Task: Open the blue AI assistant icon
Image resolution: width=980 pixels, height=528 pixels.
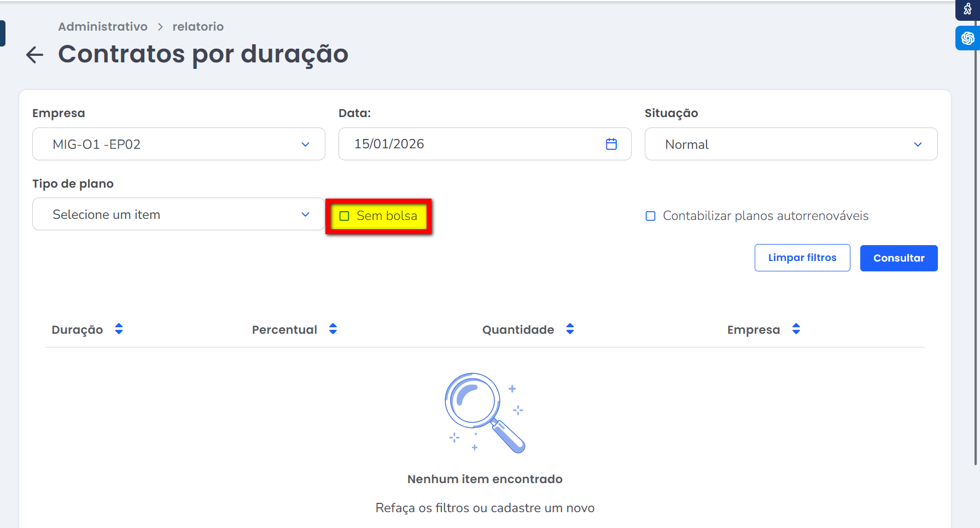Action: 967,38
